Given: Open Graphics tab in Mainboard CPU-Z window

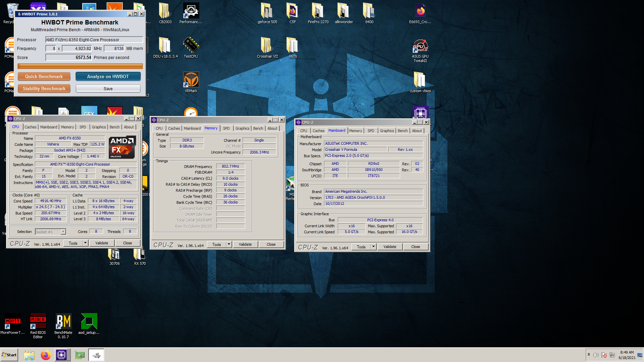Looking at the screenshot, I should (x=387, y=131).
